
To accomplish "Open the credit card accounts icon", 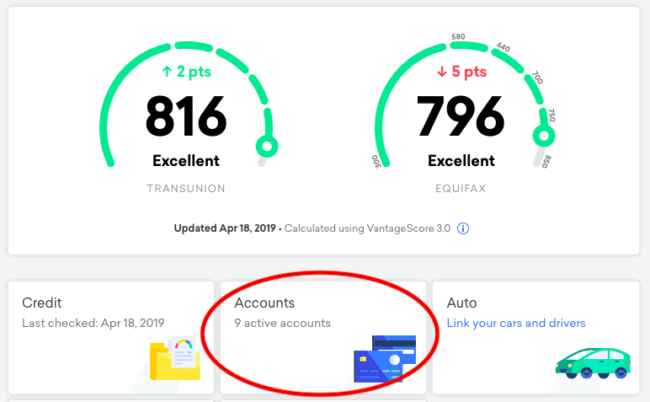I will (x=385, y=358).
